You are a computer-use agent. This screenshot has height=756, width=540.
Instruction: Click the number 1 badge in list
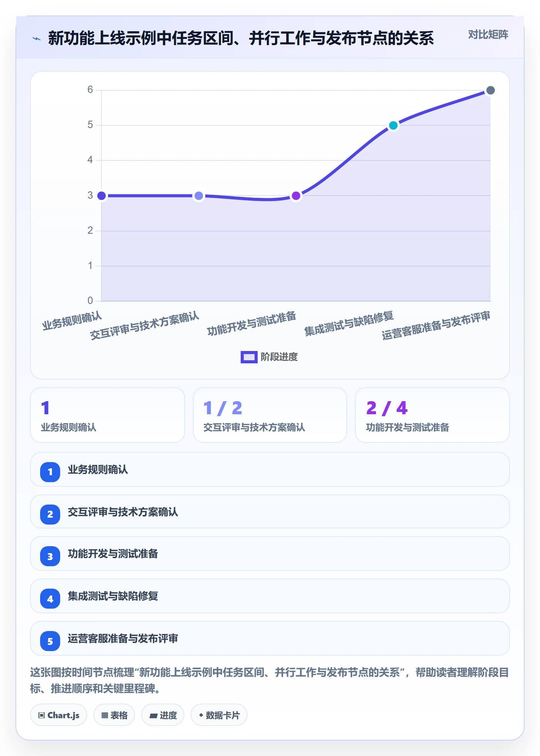coord(50,472)
